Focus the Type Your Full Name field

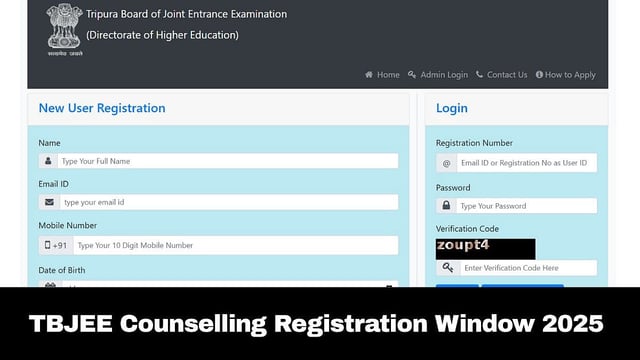pos(228,161)
